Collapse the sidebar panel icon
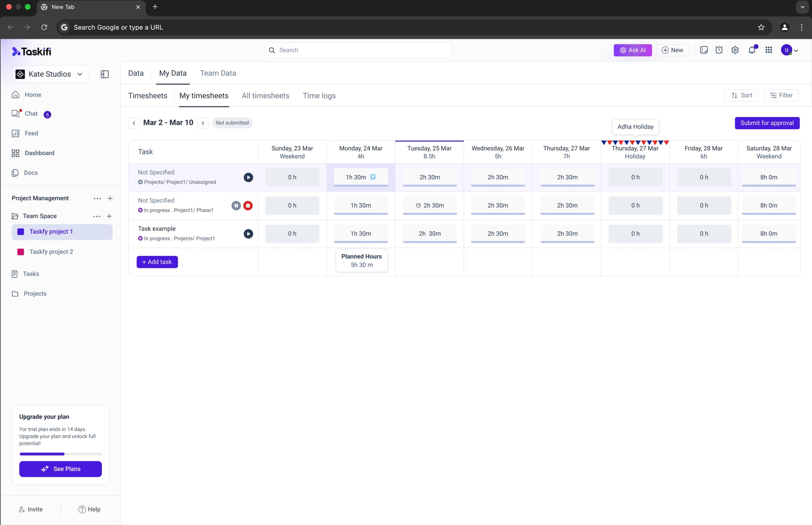The width and height of the screenshot is (812, 525). (x=105, y=74)
